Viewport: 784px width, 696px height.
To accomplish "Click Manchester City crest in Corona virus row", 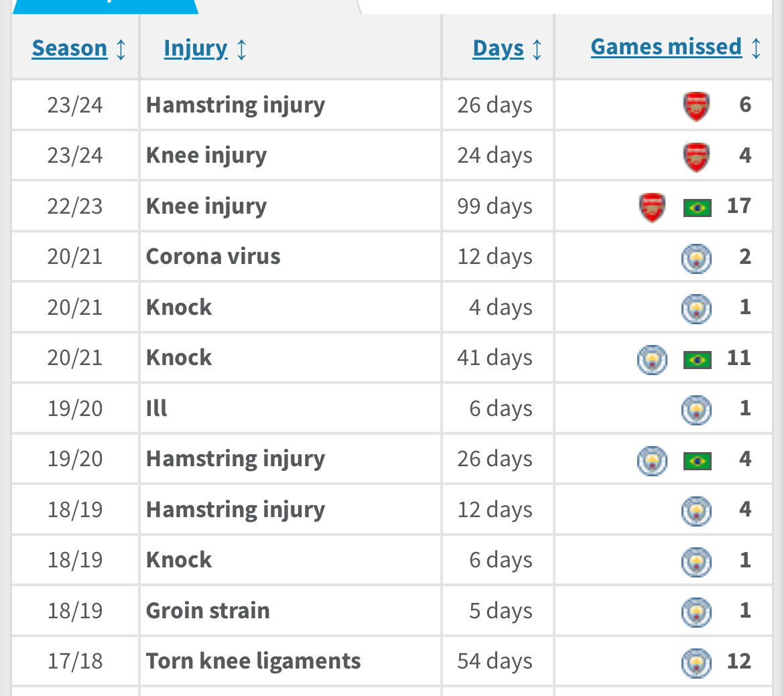I will click(x=696, y=259).
